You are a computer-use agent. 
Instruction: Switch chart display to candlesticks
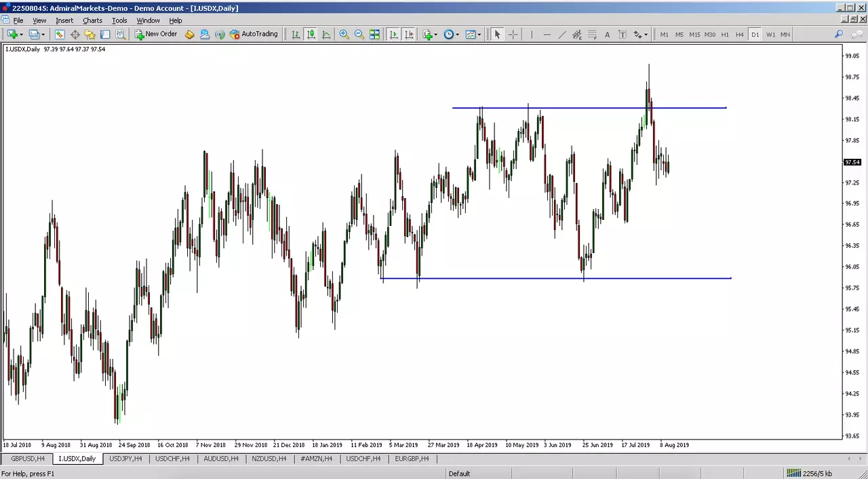coord(311,35)
